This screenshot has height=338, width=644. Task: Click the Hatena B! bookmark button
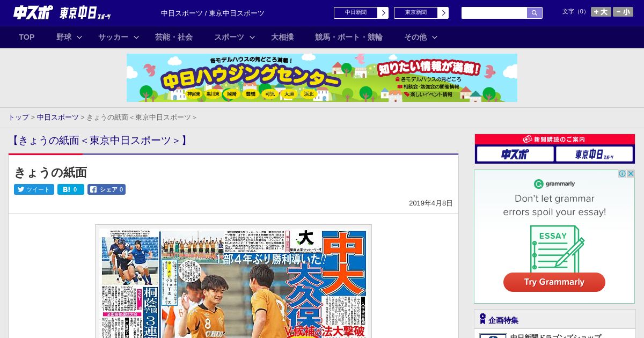(x=71, y=189)
